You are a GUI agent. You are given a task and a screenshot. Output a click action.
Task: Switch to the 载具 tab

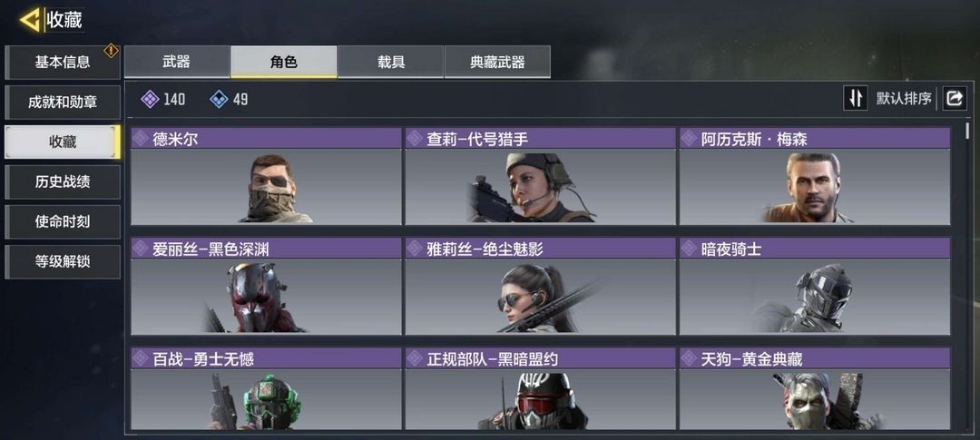[x=390, y=62]
